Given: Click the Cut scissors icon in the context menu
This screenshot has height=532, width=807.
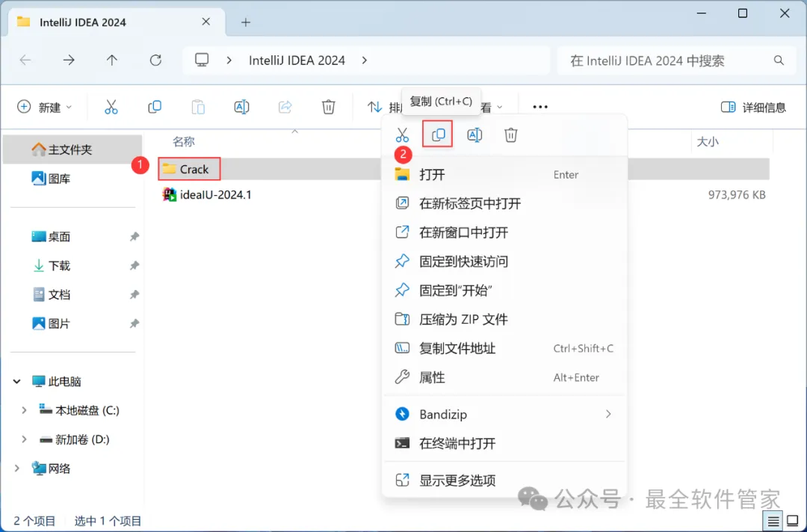Looking at the screenshot, I should (402, 134).
